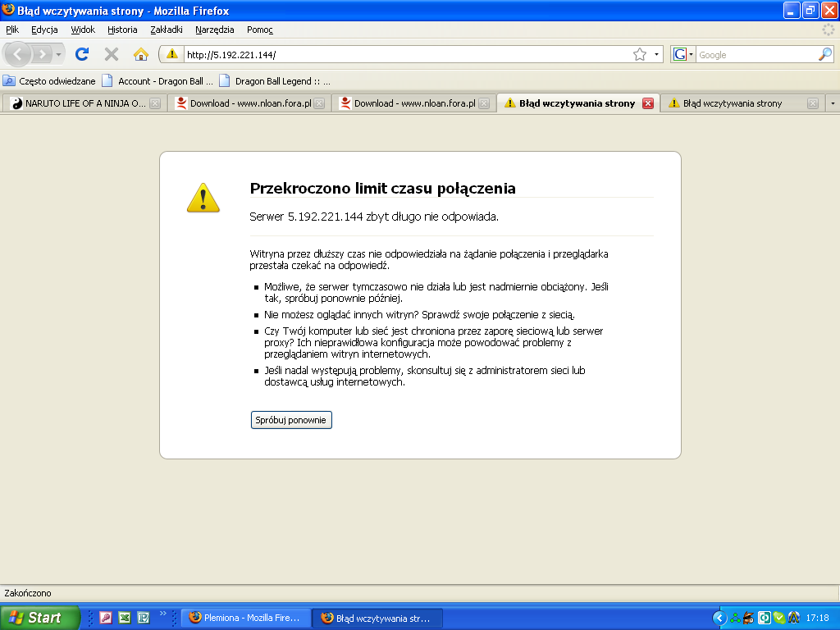Bookmark page with the star icon
Image resolution: width=840 pixels, height=630 pixels.
coord(640,54)
